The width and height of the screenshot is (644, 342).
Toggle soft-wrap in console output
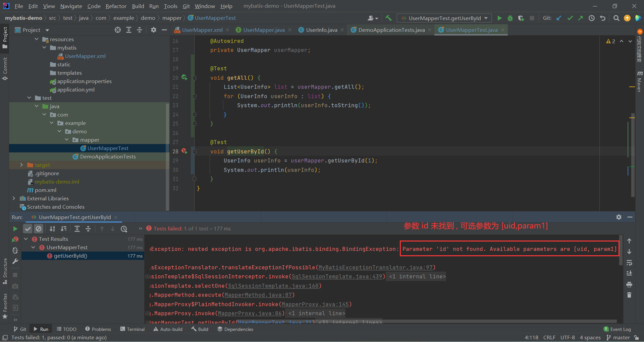click(629, 263)
